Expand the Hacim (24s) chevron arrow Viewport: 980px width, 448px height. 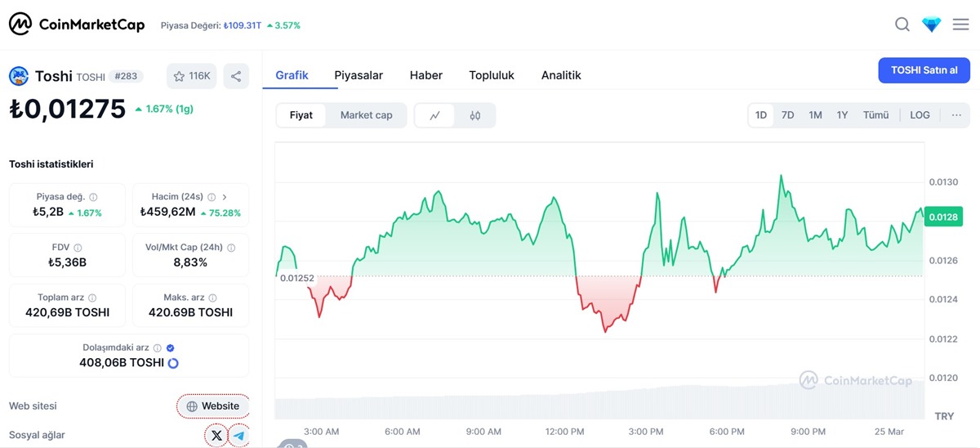[x=225, y=197]
